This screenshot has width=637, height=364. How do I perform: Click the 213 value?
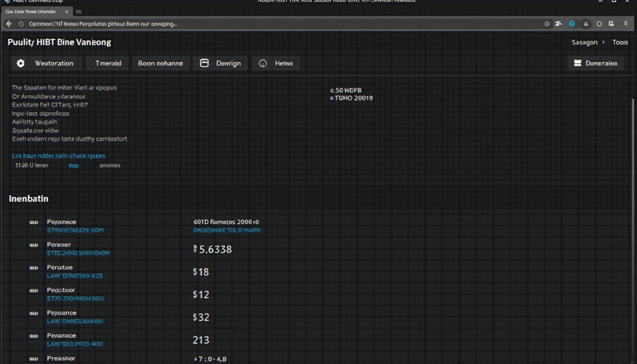click(x=201, y=340)
